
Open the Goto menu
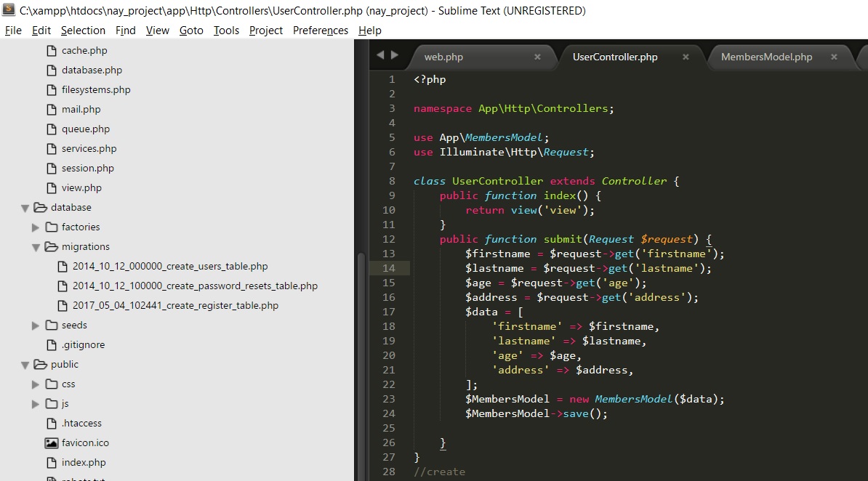191,31
